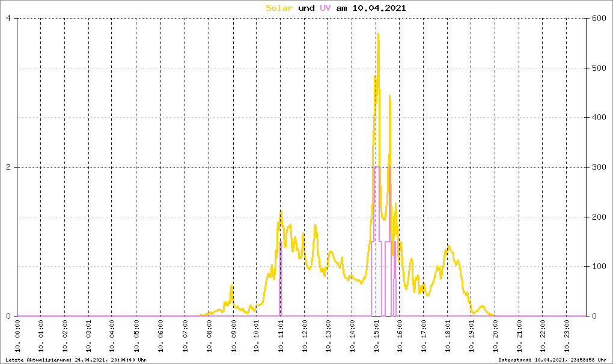This screenshot has width=613, height=364.
Task: Click the time label '10. 07:00'
Action: [x=185, y=336]
